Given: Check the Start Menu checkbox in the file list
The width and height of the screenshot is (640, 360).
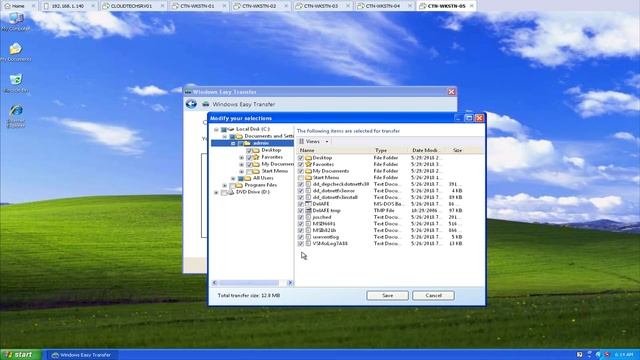Looking at the screenshot, I should point(301,178).
